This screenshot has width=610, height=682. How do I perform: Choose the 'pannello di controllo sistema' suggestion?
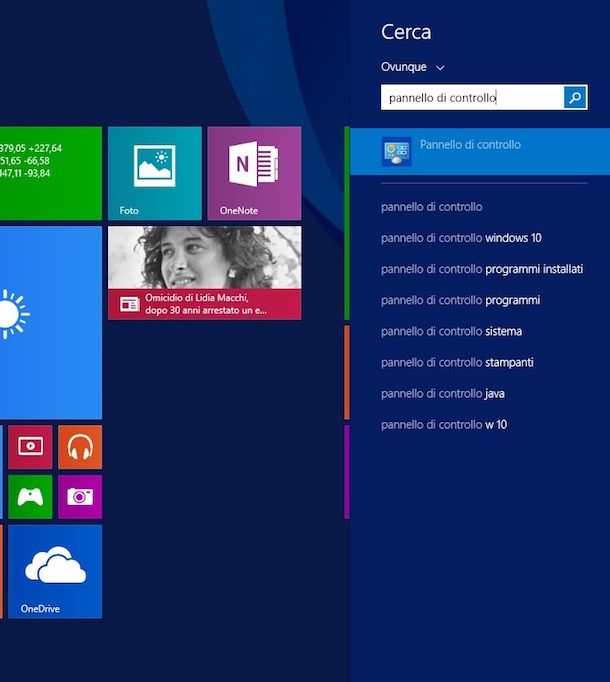tap(451, 331)
